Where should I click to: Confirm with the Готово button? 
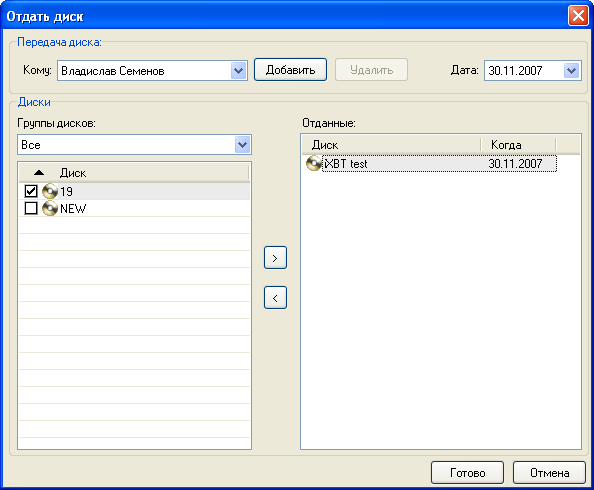click(x=467, y=473)
